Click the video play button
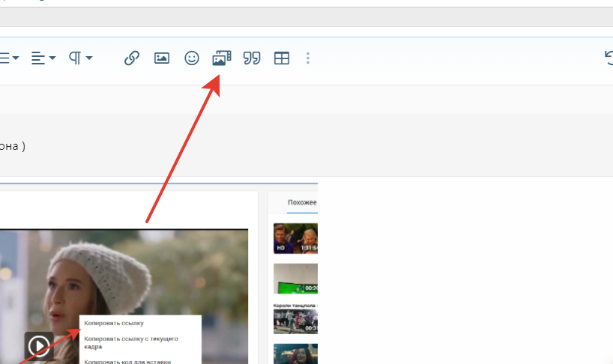 point(39,345)
